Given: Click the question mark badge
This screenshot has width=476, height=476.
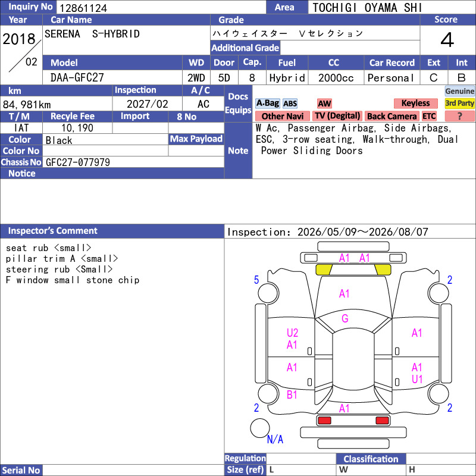Looking at the screenshot, I should (x=459, y=116).
